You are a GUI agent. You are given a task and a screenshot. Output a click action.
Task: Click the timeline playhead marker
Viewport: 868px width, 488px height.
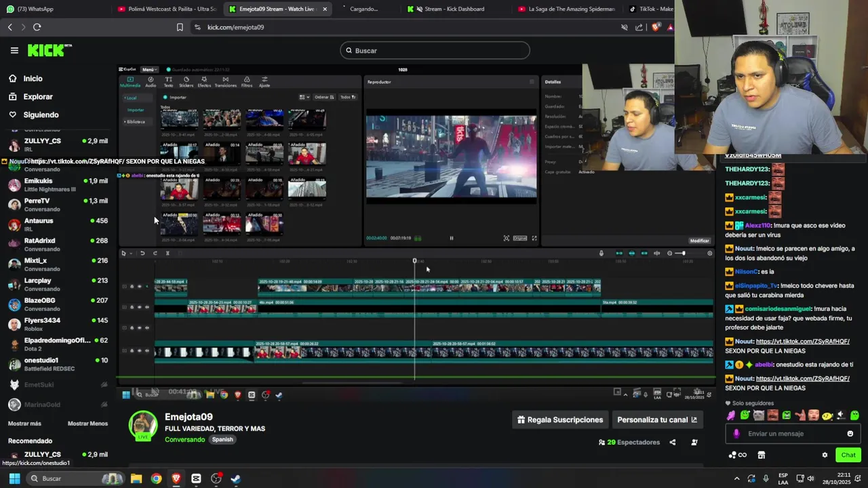point(414,261)
